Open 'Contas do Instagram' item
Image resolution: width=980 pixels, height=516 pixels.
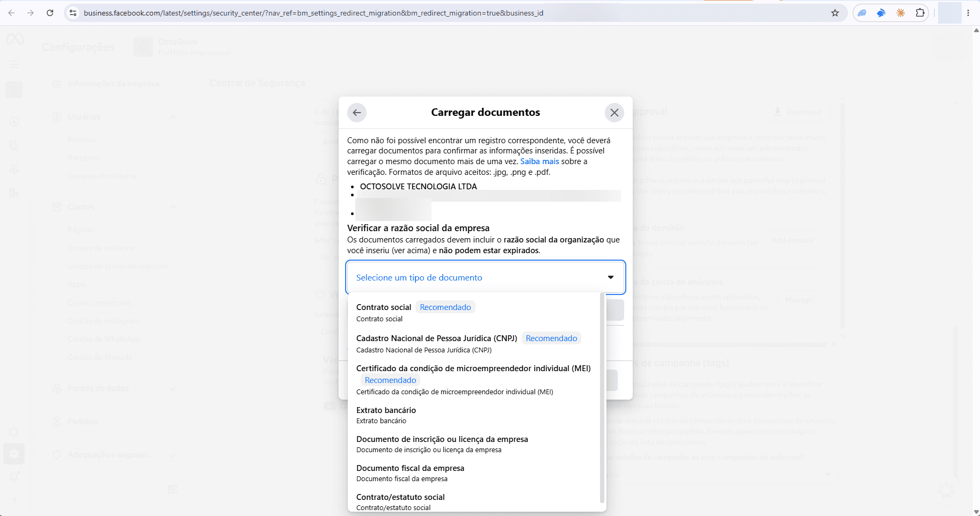coord(103,321)
